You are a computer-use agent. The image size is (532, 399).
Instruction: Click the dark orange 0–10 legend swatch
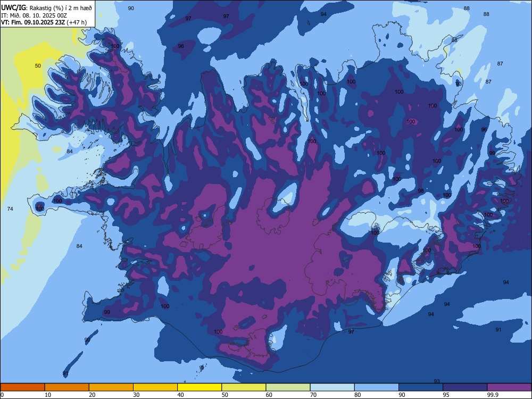22,387
